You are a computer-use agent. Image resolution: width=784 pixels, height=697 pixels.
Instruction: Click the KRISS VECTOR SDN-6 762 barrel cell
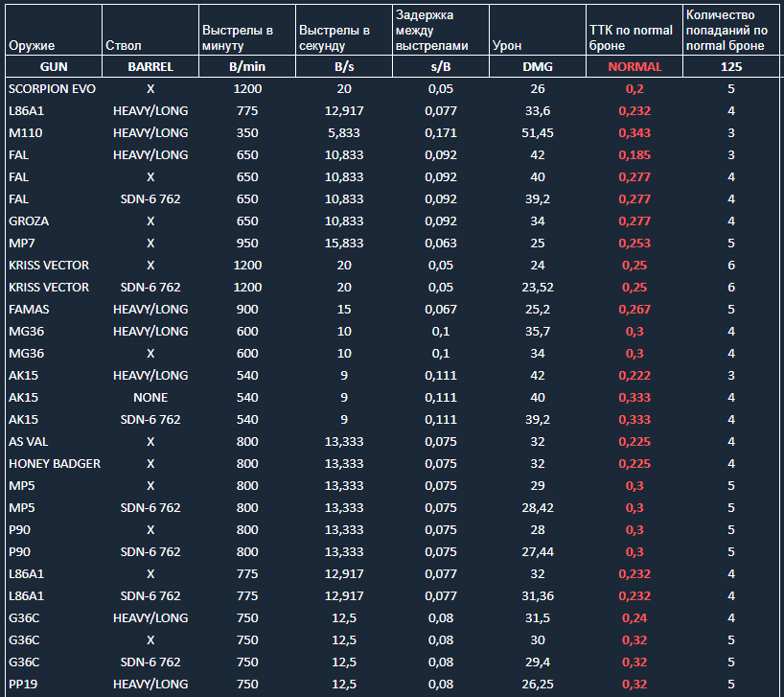(150, 288)
